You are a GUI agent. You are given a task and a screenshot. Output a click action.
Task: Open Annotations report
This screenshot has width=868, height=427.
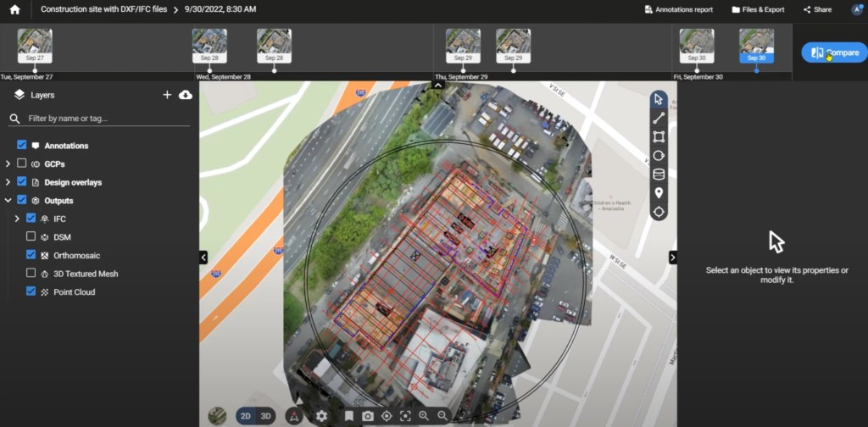(678, 9)
